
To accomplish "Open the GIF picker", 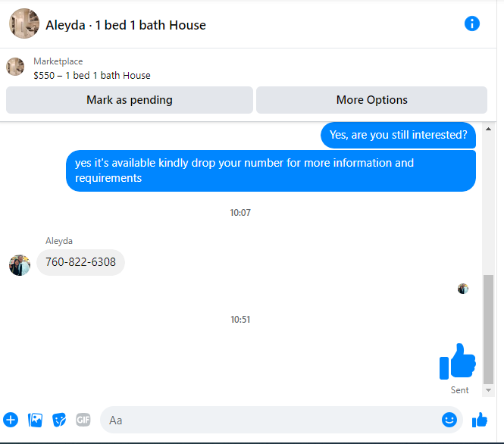I will click(83, 420).
